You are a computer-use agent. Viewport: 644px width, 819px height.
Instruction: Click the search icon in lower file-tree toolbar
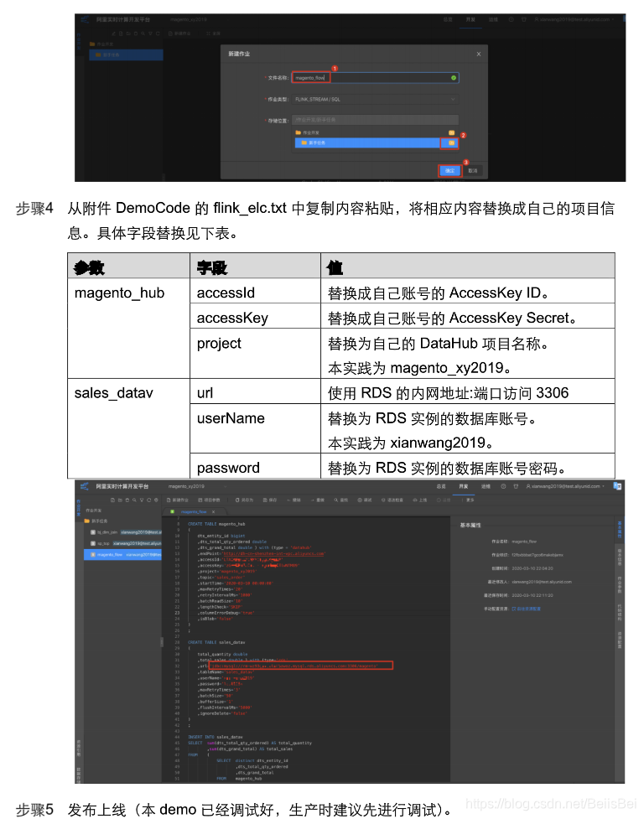pos(133,500)
